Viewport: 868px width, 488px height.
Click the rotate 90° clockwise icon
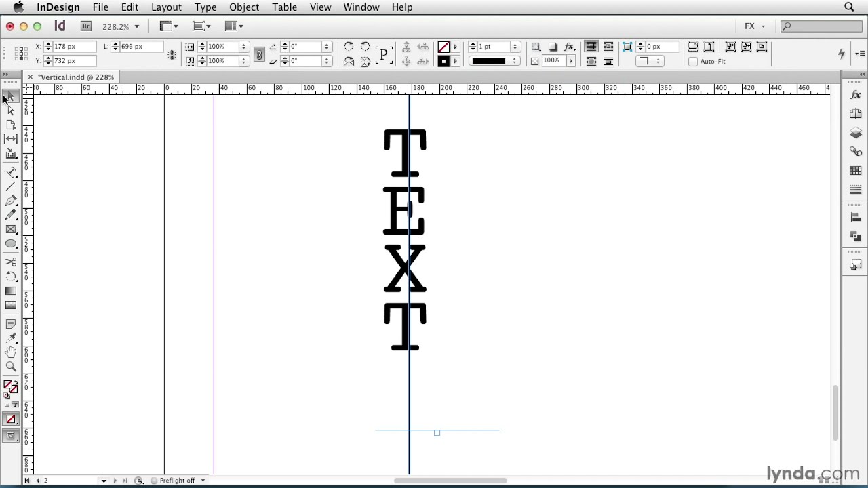coord(349,47)
